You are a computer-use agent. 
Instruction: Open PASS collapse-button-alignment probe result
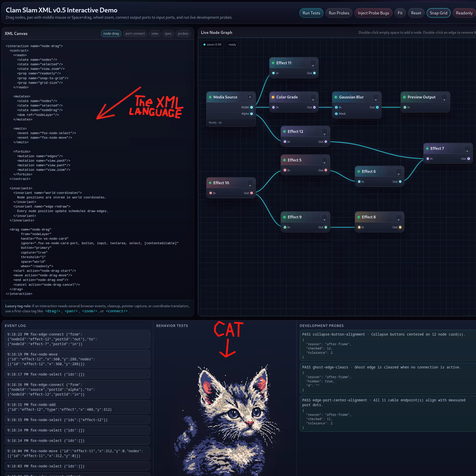pyautogui.click(x=388, y=345)
